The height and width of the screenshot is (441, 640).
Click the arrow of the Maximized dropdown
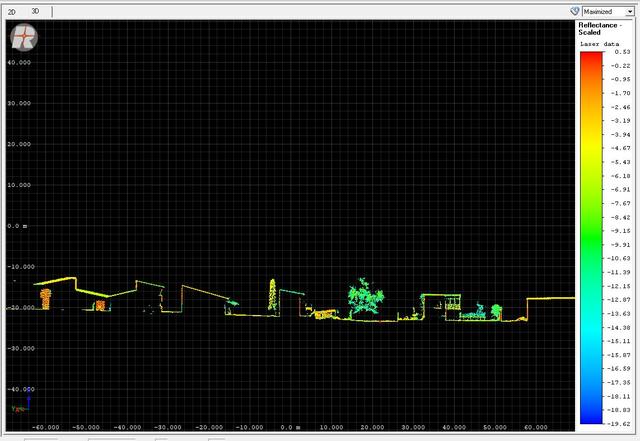point(630,11)
